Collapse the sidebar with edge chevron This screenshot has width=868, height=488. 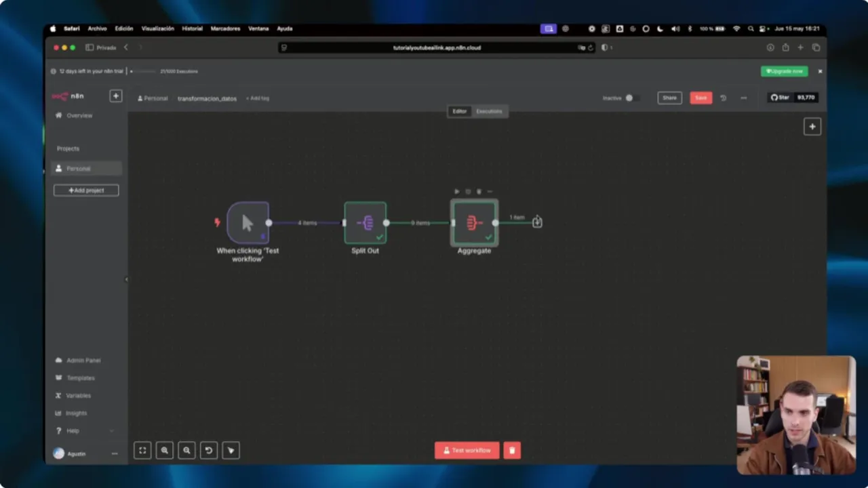coord(127,279)
